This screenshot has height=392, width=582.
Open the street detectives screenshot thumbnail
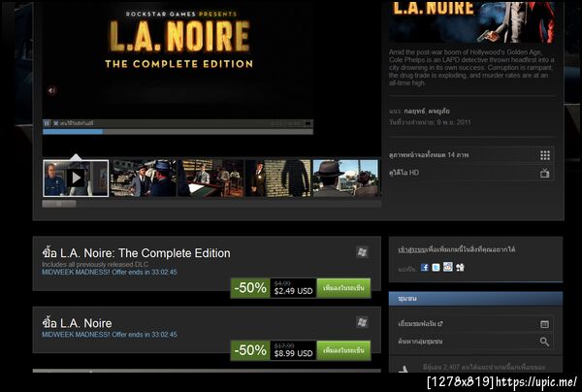(x=144, y=179)
